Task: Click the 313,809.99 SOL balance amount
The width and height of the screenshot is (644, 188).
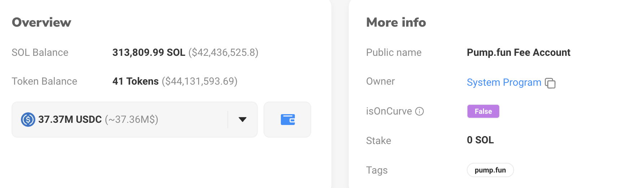Action: click(149, 53)
